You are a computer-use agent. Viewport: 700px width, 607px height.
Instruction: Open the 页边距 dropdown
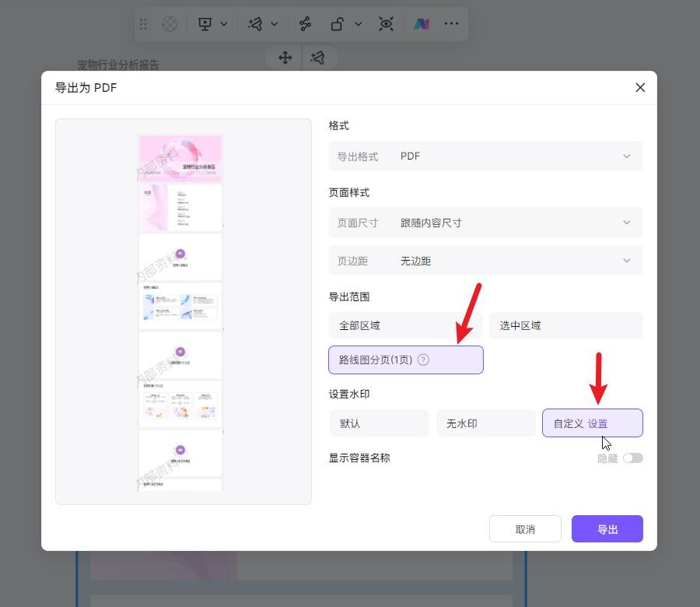485,261
